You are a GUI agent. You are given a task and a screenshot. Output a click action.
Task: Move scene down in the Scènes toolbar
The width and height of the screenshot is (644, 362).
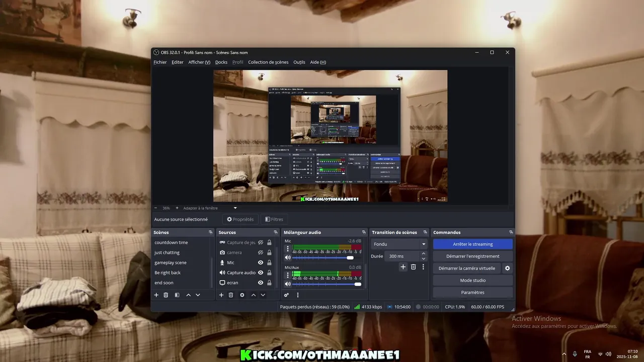198,295
